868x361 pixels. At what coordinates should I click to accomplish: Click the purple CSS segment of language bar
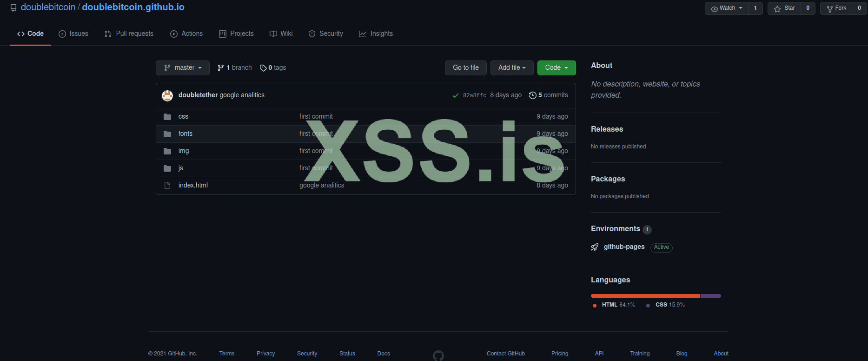point(710,296)
